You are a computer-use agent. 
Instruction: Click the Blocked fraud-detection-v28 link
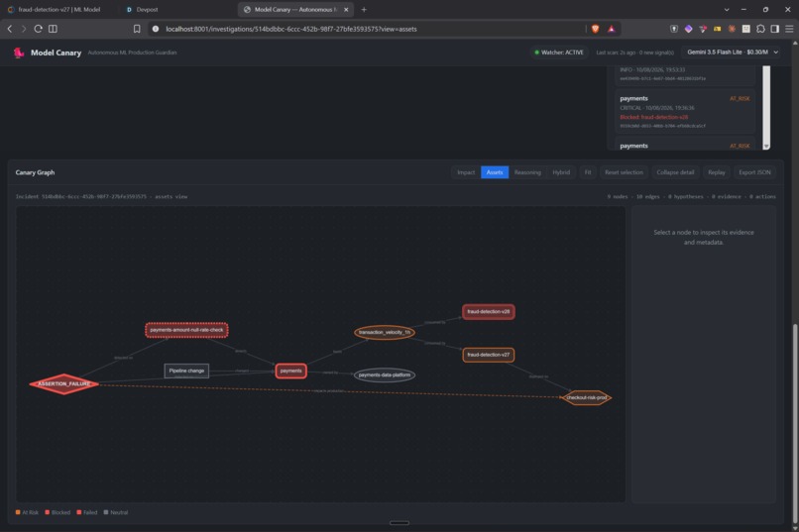[654, 117]
